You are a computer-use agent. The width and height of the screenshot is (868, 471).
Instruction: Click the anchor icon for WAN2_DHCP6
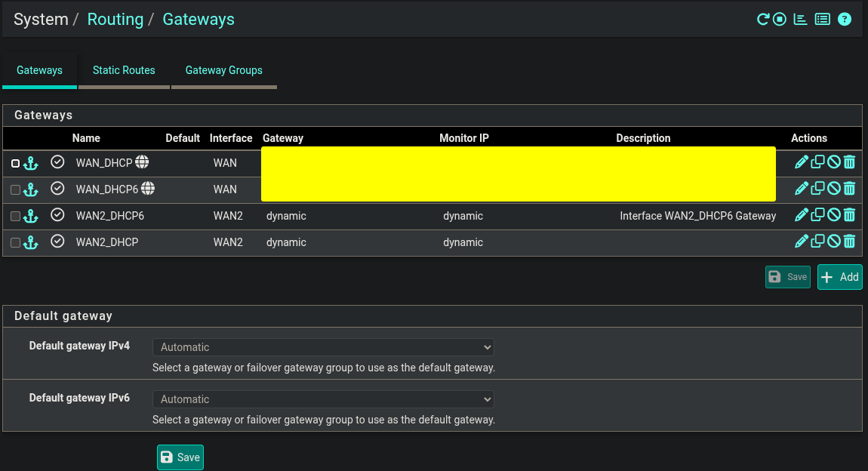[30, 216]
